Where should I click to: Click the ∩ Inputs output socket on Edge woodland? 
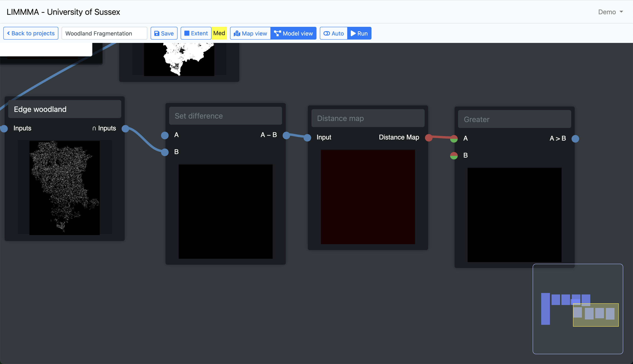(125, 129)
